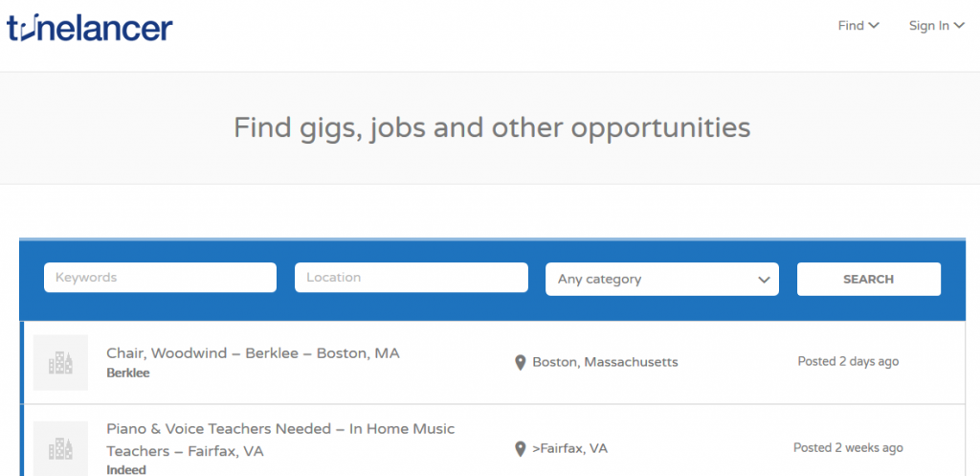Click the Posted 2 days ago text
This screenshot has height=476, width=980.
click(x=848, y=362)
